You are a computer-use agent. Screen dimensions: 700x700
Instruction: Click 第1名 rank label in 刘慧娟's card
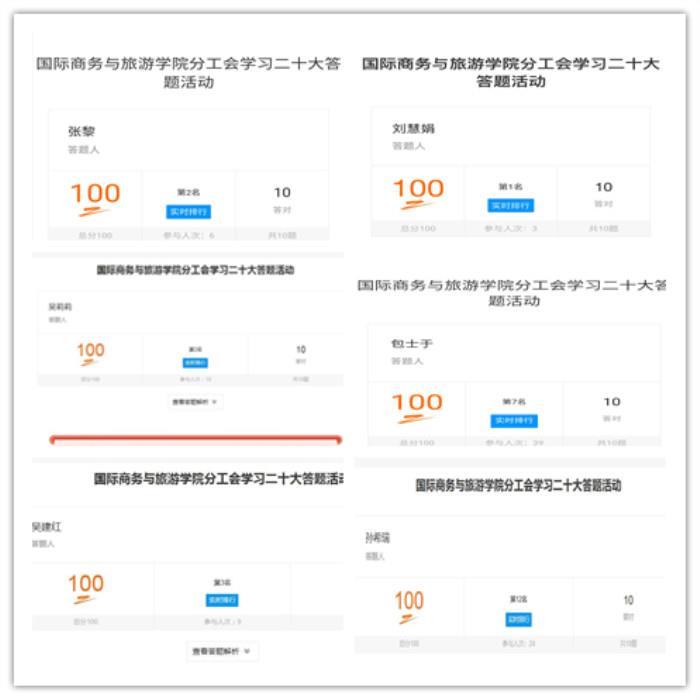point(510,186)
